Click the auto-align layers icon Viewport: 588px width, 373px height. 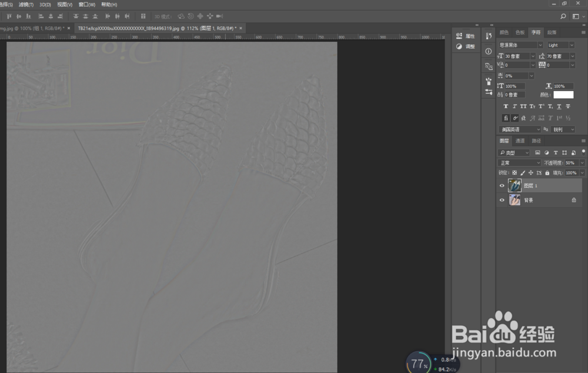pos(143,16)
